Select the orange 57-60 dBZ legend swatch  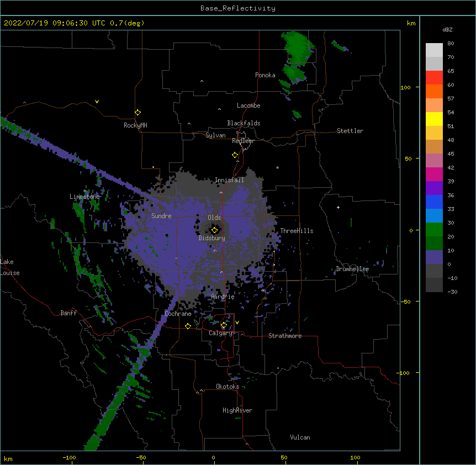pyautogui.click(x=434, y=91)
